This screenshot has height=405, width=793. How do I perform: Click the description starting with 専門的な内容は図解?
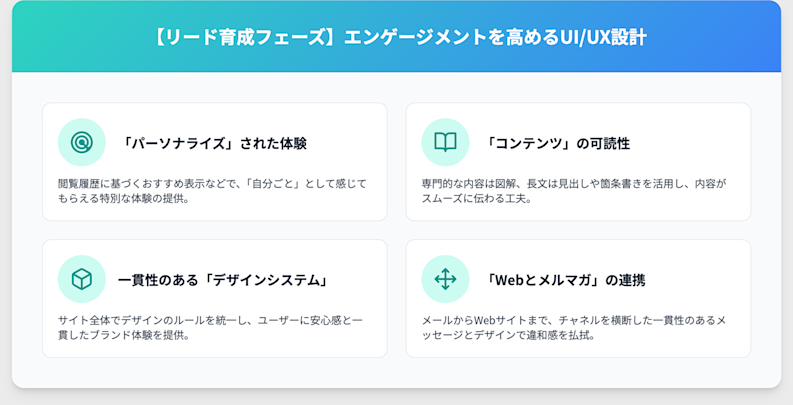pos(574,191)
